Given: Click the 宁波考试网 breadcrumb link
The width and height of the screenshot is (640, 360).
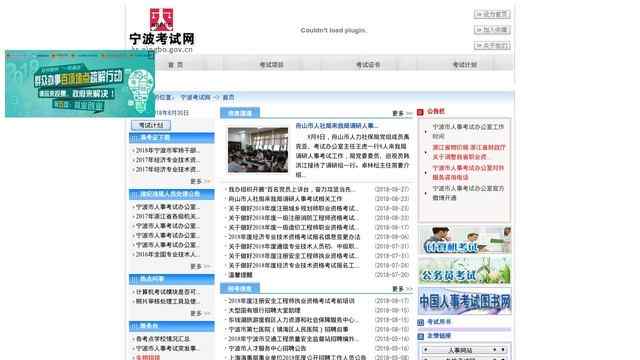Looking at the screenshot, I should coord(196,97).
